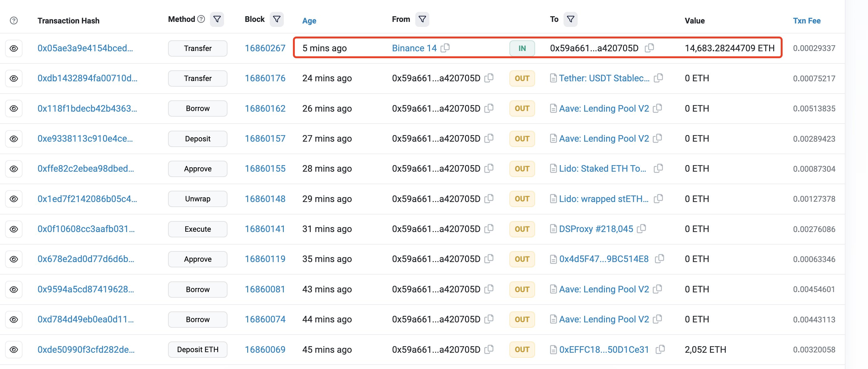868x369 pixels.
Task: Click the Method column help icon
Action: tap(201, 19)
